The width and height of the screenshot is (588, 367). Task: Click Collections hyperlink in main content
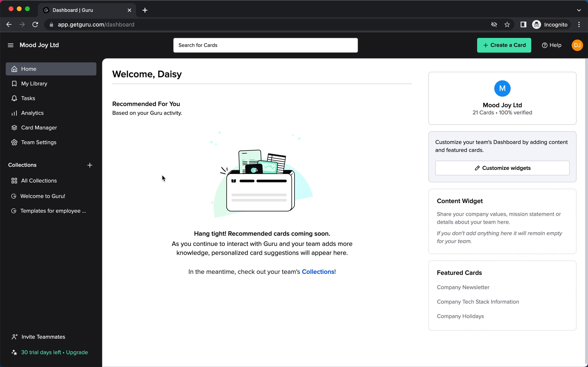tap(317, 271)
